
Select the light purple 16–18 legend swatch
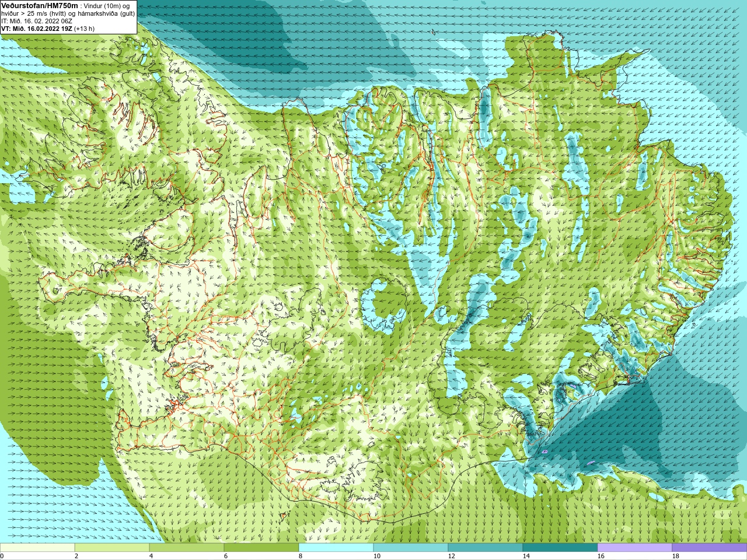coord(635,548)
